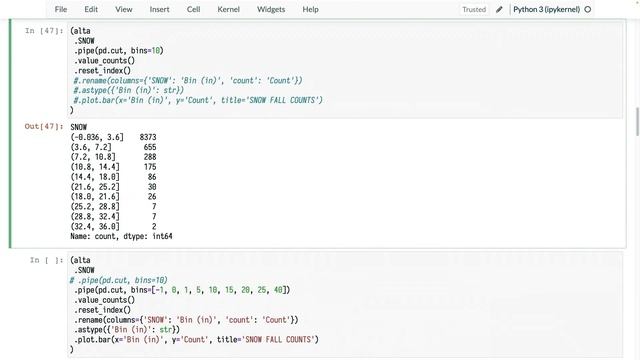640x360 pixels.
Task: Click the Out[47]: prompt label
Action: click(44, 127)
